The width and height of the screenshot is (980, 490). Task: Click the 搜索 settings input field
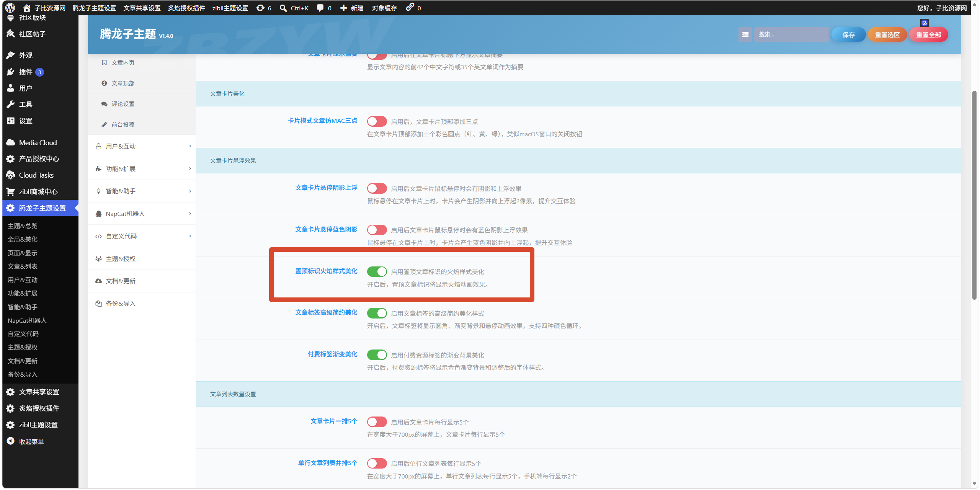[791, 34]
